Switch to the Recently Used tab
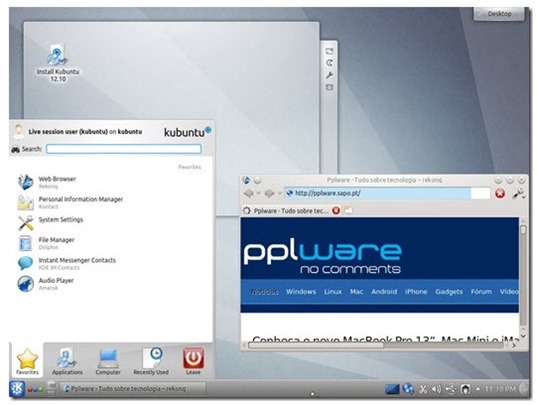 click(x=151, y=362)
